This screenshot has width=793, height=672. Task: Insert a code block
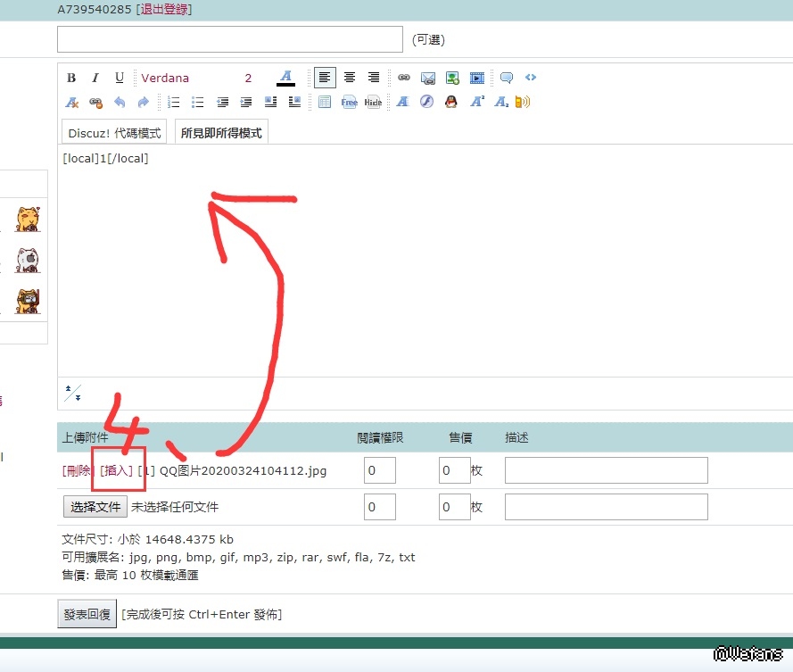[531, 78]
